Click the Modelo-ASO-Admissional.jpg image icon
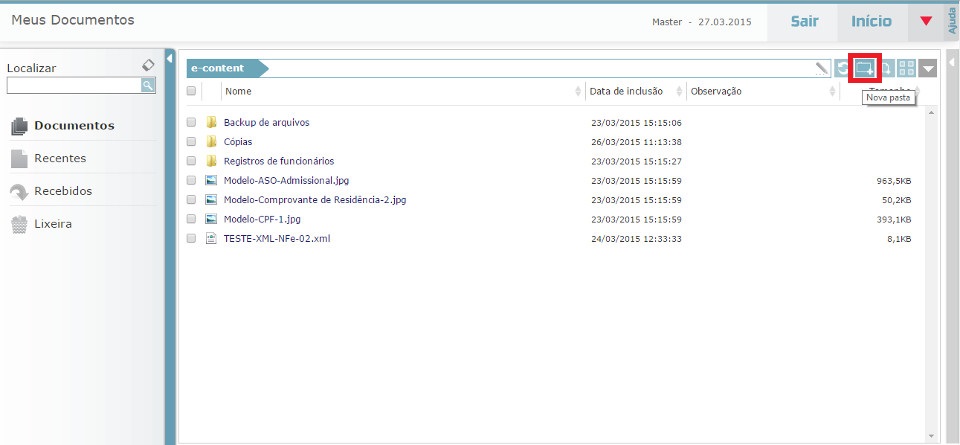The width and height of the screenshot is (960, 445). coord(211,181)
